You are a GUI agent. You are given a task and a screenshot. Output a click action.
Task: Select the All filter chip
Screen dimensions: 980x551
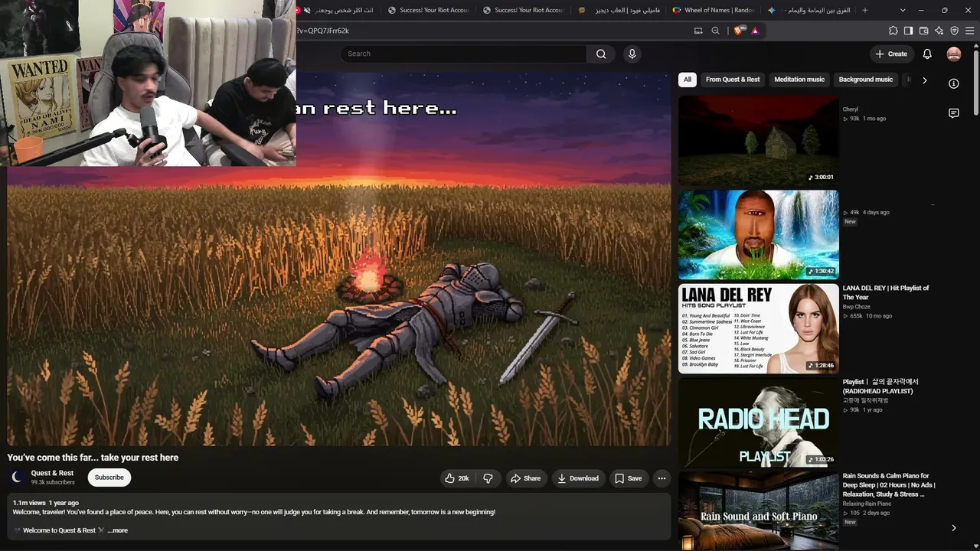pyautogui.click(x=688, y=80)
